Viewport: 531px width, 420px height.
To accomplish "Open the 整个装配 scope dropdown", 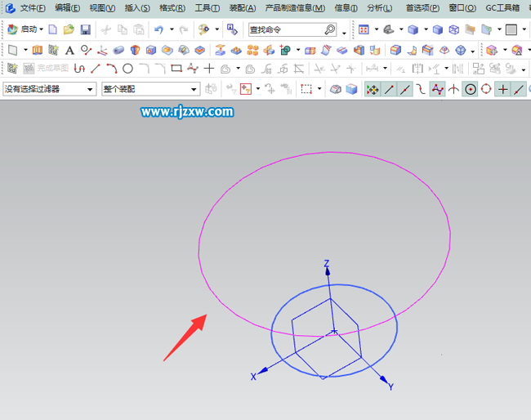I will (149, 88).
